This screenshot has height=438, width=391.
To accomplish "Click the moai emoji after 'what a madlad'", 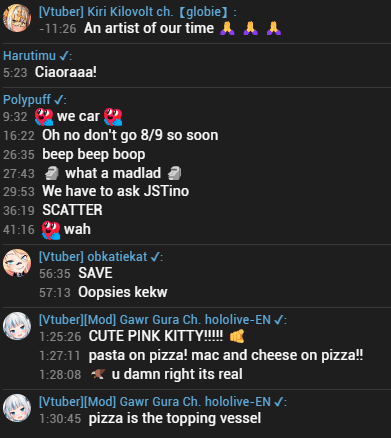I will (174, 173).
